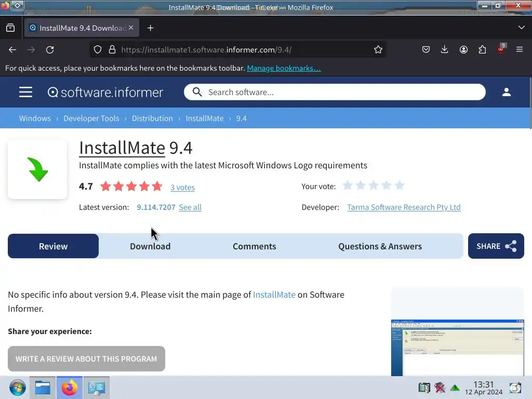Screen dimensions: 532x399
Task: Open the 3 votes link
Action: coord(182,187)
